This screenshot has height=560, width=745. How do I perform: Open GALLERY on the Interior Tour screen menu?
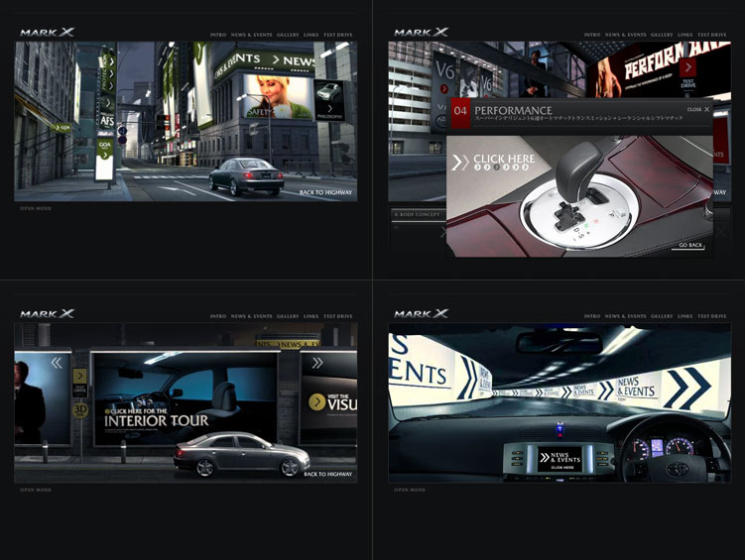(x=288, y=316)
